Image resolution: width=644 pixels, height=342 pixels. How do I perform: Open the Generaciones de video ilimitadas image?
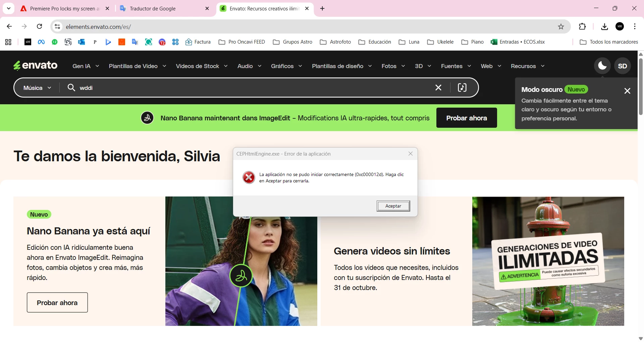548,261
